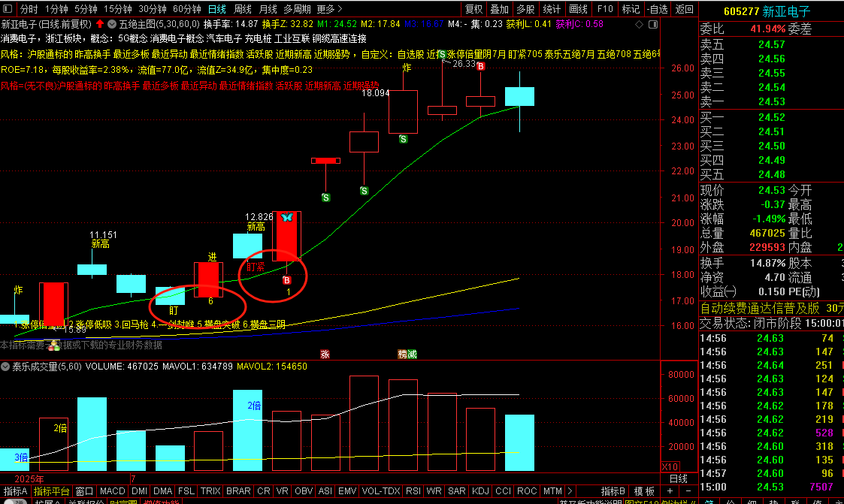Click the green S marker below 18.094 candle
Image resolution: width=844 pixels, height=504 pixels.
point(403,139)
